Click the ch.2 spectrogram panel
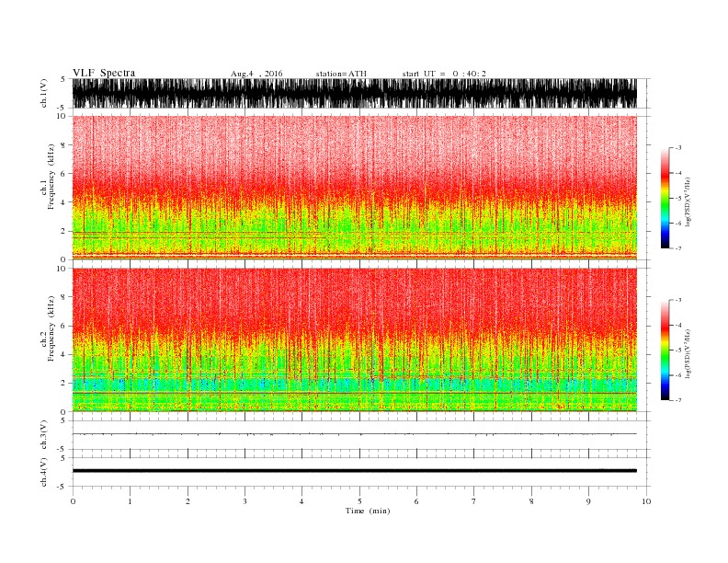 tap(354, 339)
